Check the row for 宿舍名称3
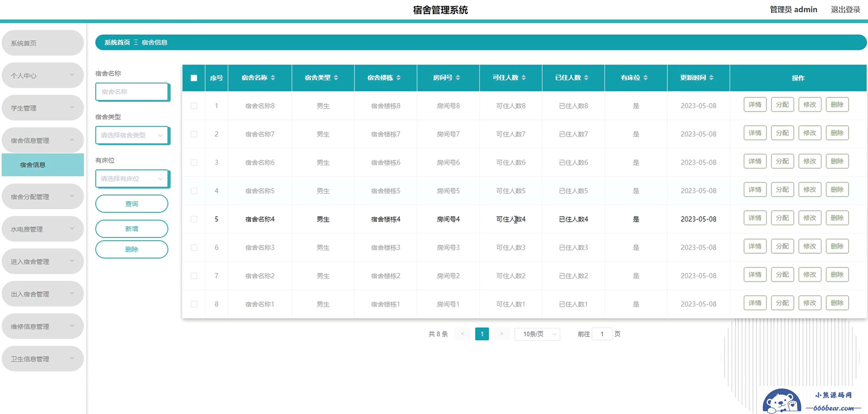This screenshot has height=414, width=868. pos(194,248)
